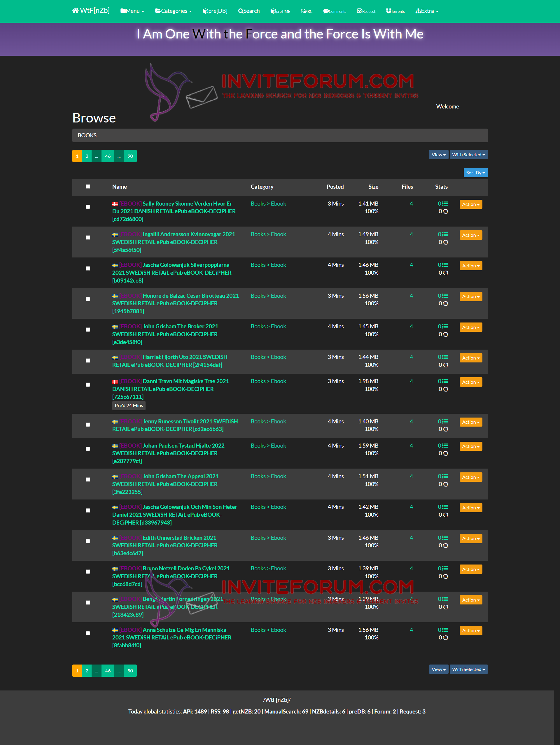Image resolution: width=560 pixels, height=745 pixels.
Task: Click comments list icon for Jenny Runesson row
Action: (x=445, y=421)
